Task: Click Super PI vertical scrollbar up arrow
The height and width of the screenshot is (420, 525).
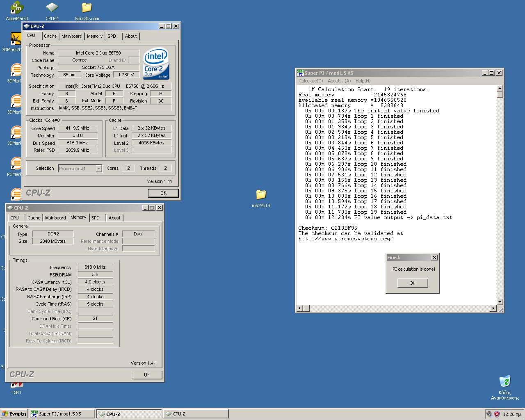Action: (x=500, y=88)
